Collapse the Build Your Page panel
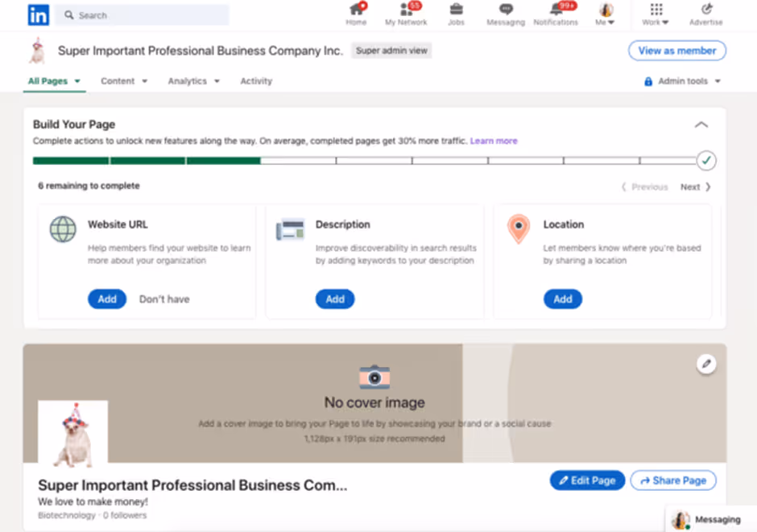The height and width of the screenshot is (532, 757). pyautogui.click(x=701, y=125)
